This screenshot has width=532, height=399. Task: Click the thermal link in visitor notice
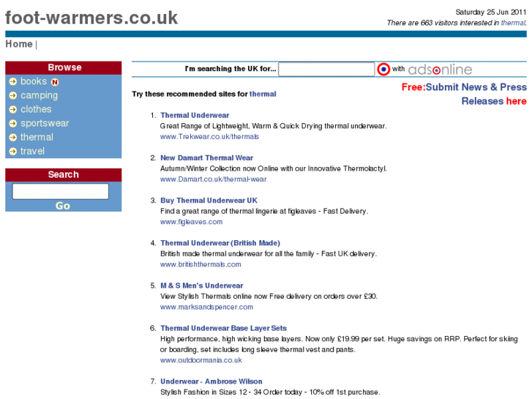click(x=513, y=23)
